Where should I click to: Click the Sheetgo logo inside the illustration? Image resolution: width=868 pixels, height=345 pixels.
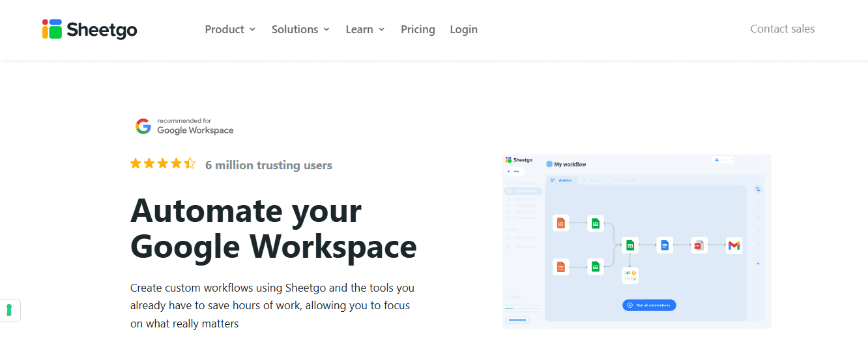(519, 159)
